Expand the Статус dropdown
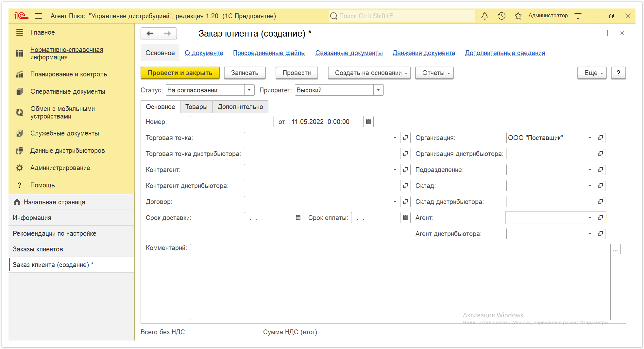This screenshot has width=644, height=349. pyautogui.click(x=249, y=90)
